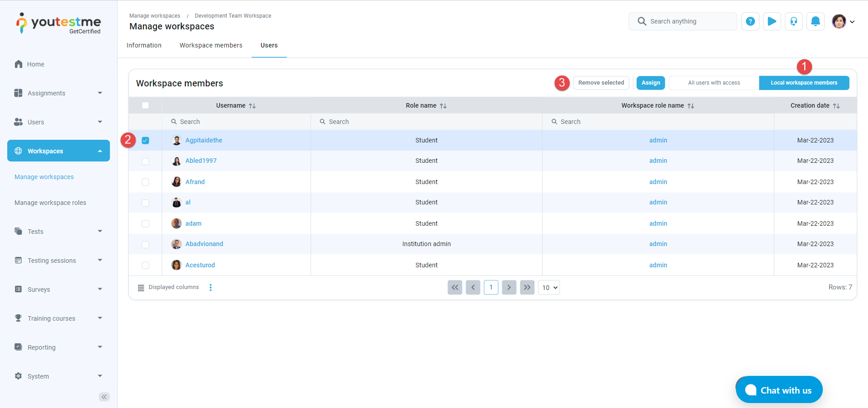Go to the last page of table
Screen dimensions: 868x408
coord(527,287)
